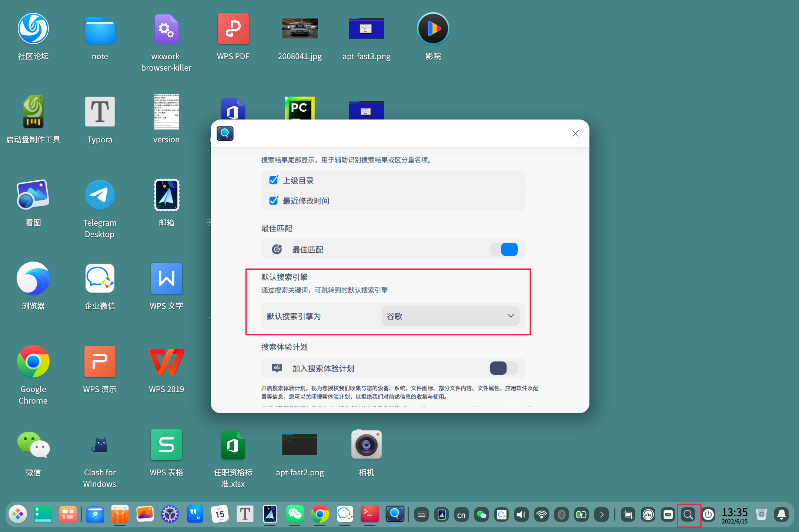799x532 pixels.
Task: Open Telegram Desktop icon on desktop
Action: pos(100,195)
